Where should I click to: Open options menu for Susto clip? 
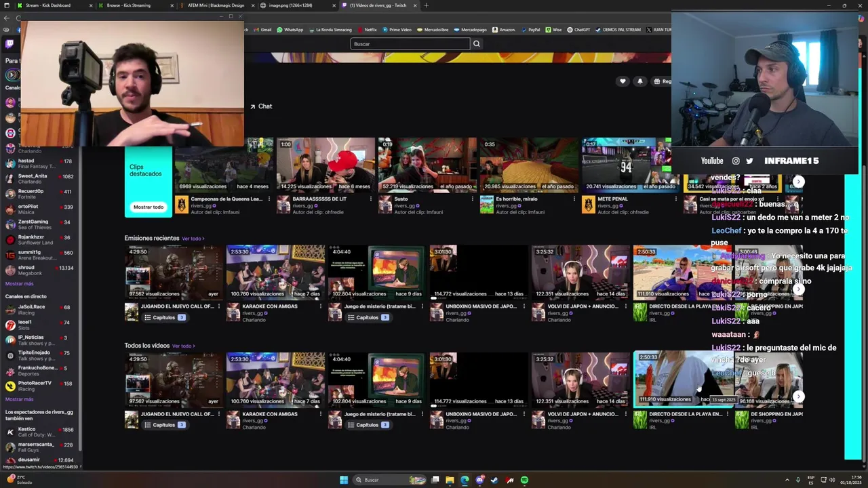point(472,199)
